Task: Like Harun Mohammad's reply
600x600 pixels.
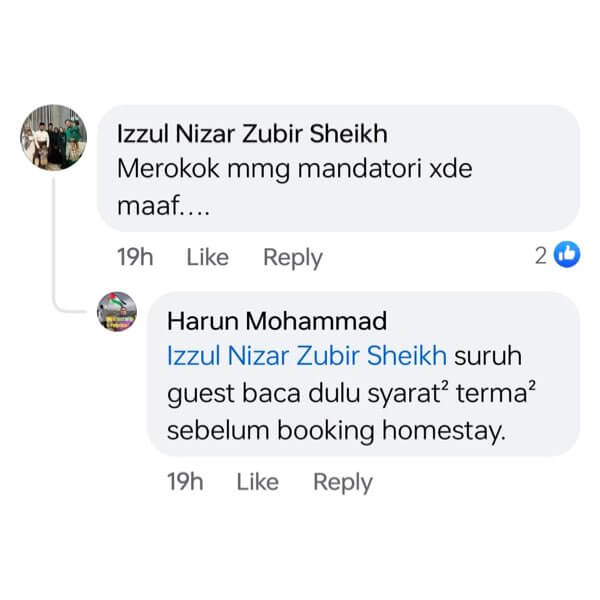Action: click(x=258, y=481)
